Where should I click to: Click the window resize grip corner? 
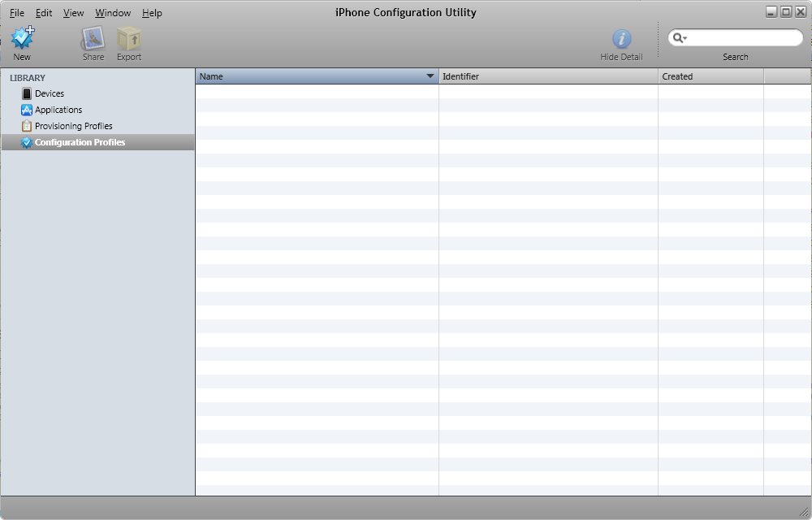point(805,513)
